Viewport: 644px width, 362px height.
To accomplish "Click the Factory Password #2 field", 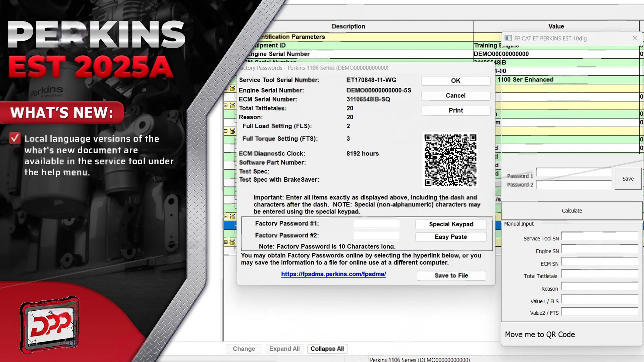I will 376,236.
